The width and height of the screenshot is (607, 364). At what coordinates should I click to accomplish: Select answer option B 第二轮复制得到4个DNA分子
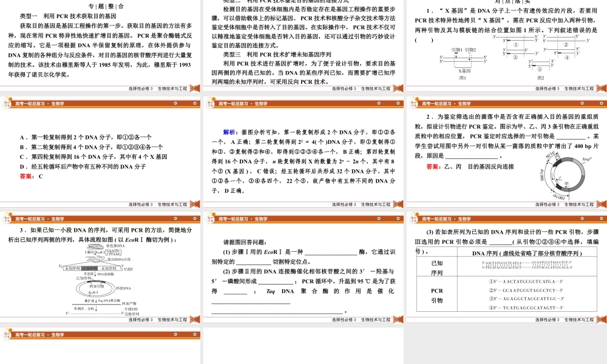click(92, 147)
